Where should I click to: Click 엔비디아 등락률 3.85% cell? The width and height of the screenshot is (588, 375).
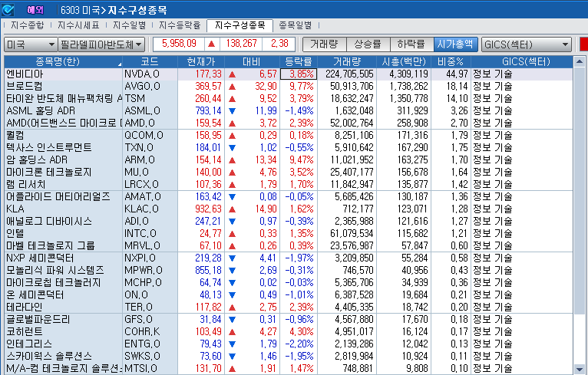[299, 74]
